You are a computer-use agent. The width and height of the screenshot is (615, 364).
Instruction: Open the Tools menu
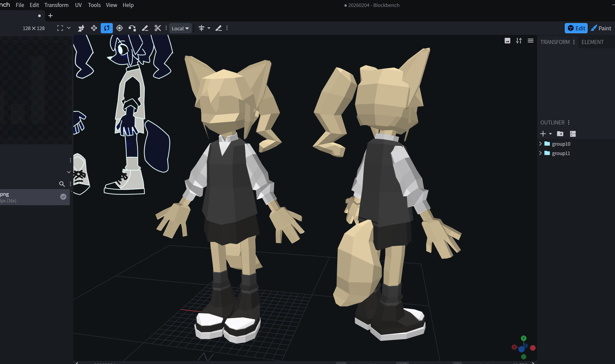[x=94, y=5]
